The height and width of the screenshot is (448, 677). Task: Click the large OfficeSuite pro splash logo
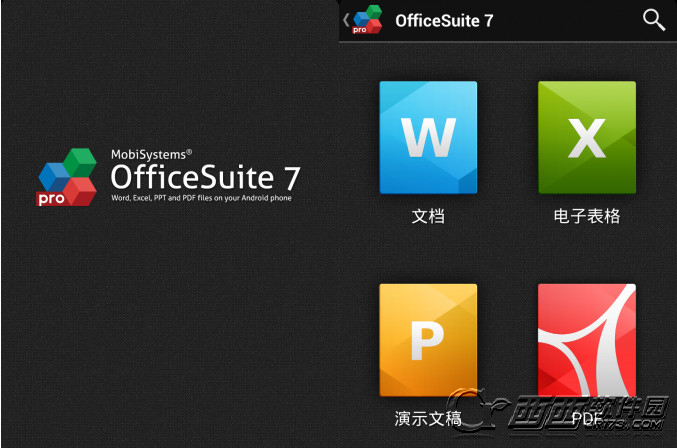(x=67, y=177)
